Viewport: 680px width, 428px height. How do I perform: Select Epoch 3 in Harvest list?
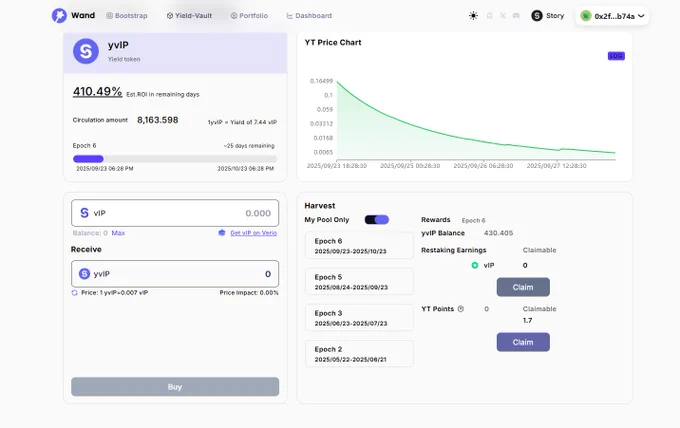(x=359, y=317)
